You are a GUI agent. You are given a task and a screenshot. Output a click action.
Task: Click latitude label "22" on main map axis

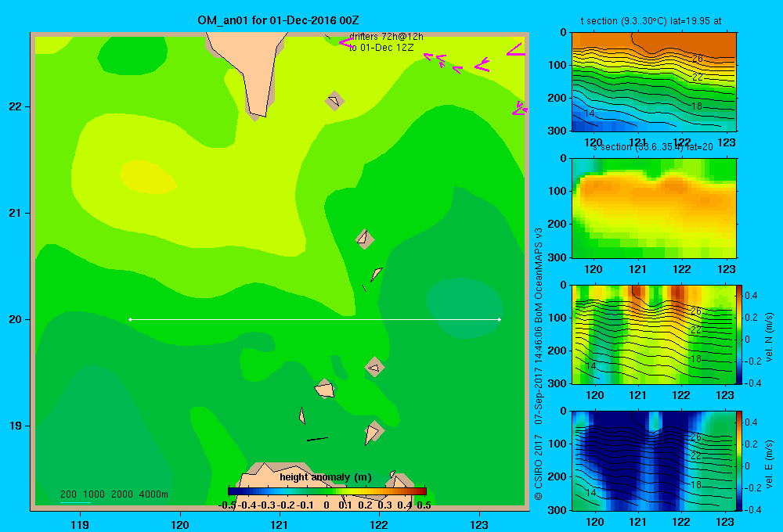click(x=15, y=106)
